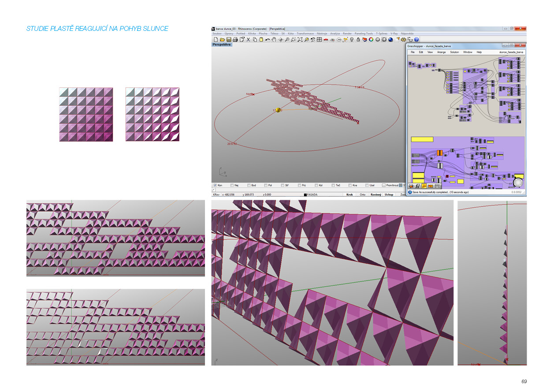Enable the Teč osnap checkbox

(x=333, y=185)
